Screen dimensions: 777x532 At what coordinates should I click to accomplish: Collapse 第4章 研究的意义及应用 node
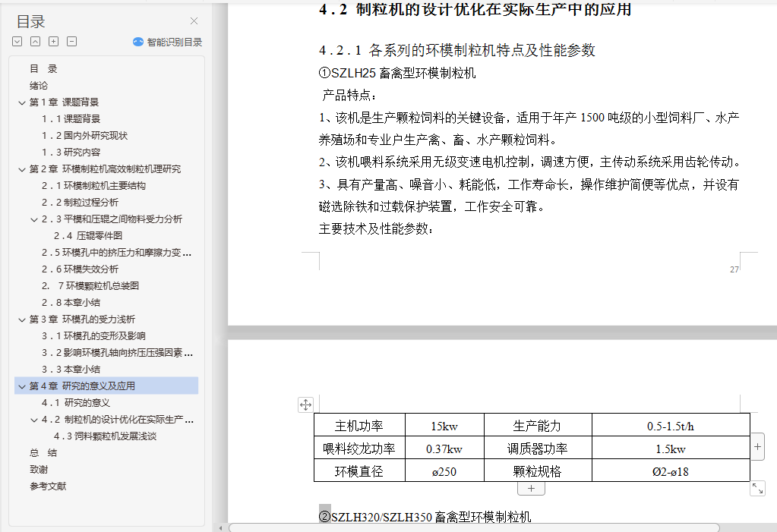click(x=22, y=386)
